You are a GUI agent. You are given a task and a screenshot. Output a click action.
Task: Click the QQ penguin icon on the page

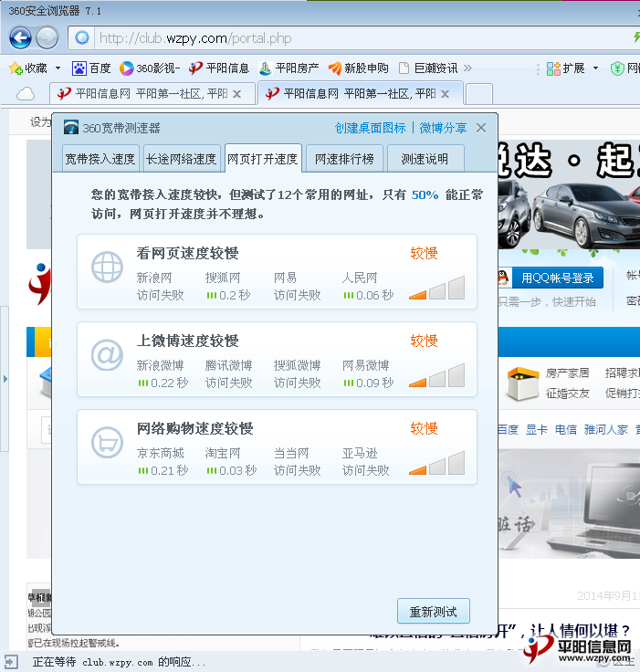pos(504,278)
